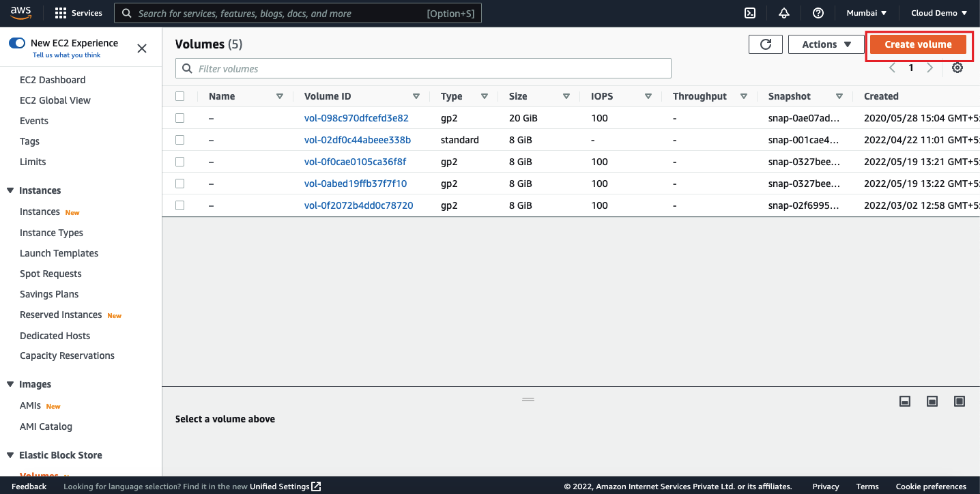Select checkbox for vol-0abed19ffb37f7f10
This screenshot has width=980, height=494.
pos(180,184)
